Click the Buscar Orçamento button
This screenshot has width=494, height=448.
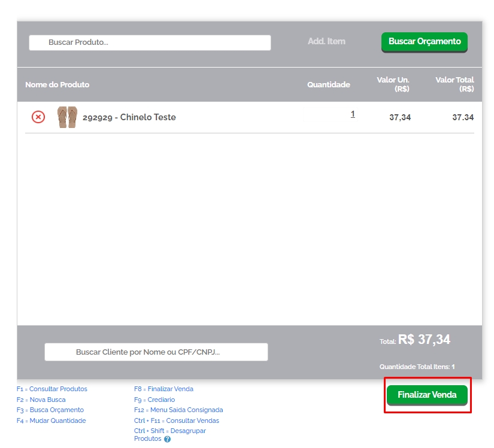point(424,42)
